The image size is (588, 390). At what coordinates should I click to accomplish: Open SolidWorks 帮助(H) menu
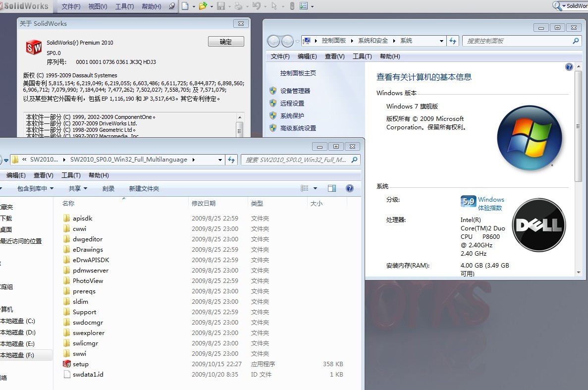click(152, 6)
